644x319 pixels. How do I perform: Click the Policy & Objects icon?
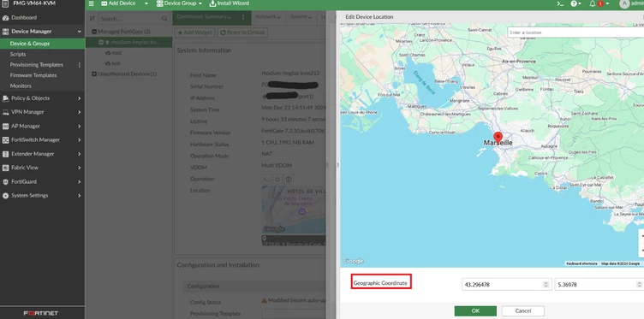pos(5,98)
